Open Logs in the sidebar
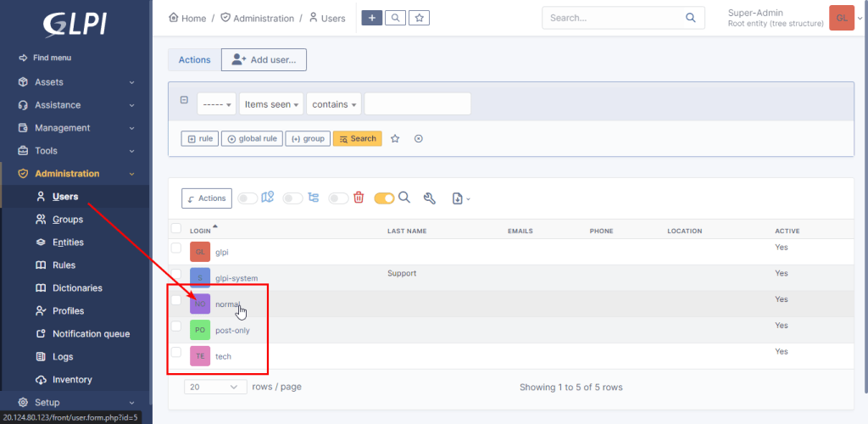The image size is (868, 424). pyautogui.click(x=63, y=357)
